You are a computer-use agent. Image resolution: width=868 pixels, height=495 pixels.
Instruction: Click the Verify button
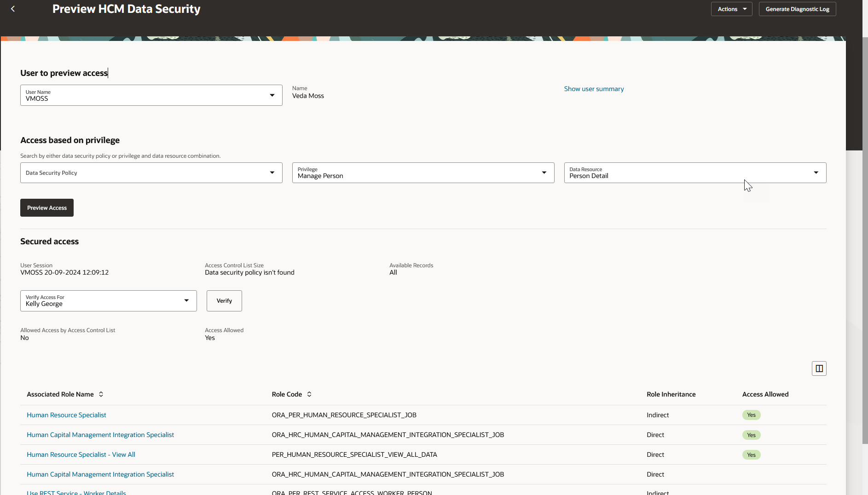coord(224,301)
